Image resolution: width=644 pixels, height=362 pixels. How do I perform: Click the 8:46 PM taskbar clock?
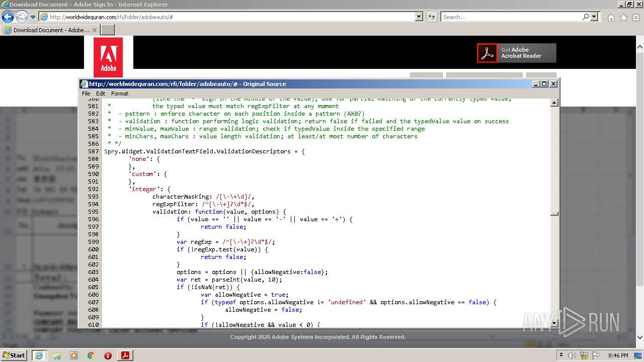tap(618, 355)
